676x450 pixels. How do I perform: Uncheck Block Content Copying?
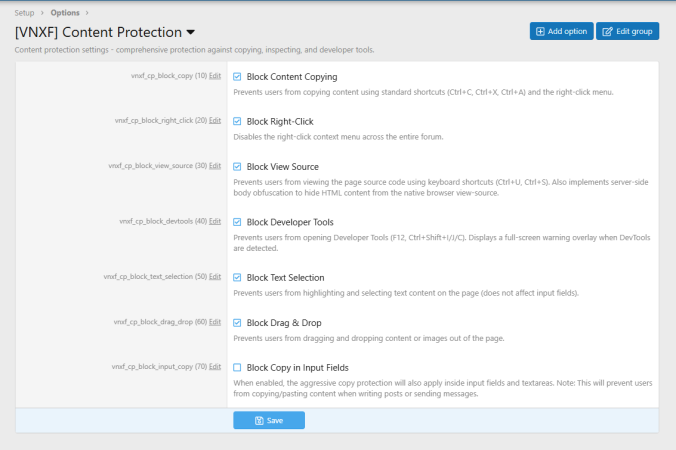pos(237,77)
